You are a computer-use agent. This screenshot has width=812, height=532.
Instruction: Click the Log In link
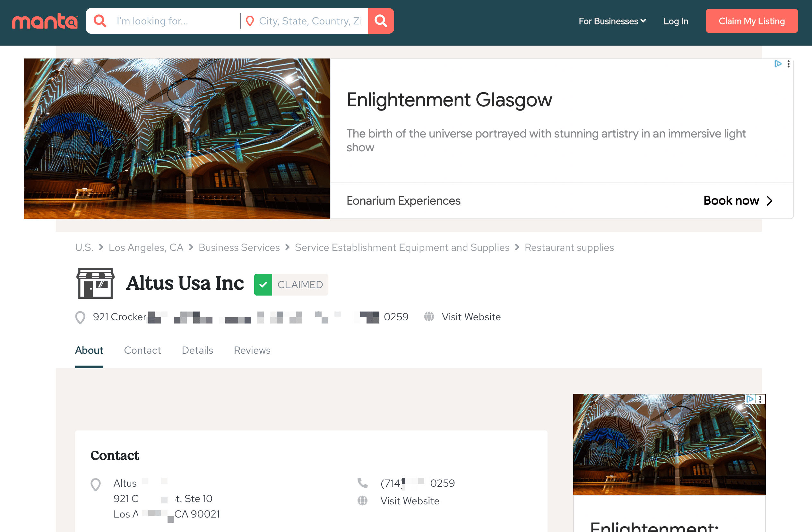coord(675,21)
